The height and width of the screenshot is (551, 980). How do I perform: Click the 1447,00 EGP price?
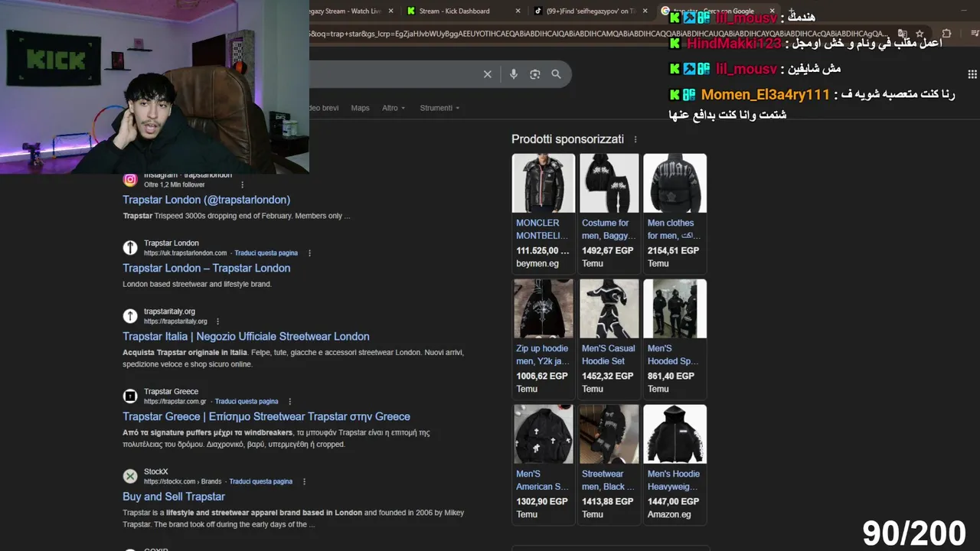pos(673,501)
